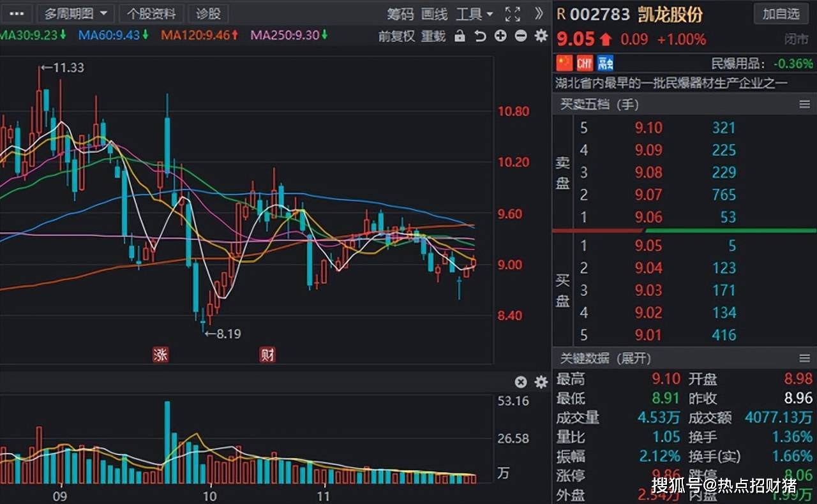Open the 买卖五档 panel menu icon

(804, 104)
